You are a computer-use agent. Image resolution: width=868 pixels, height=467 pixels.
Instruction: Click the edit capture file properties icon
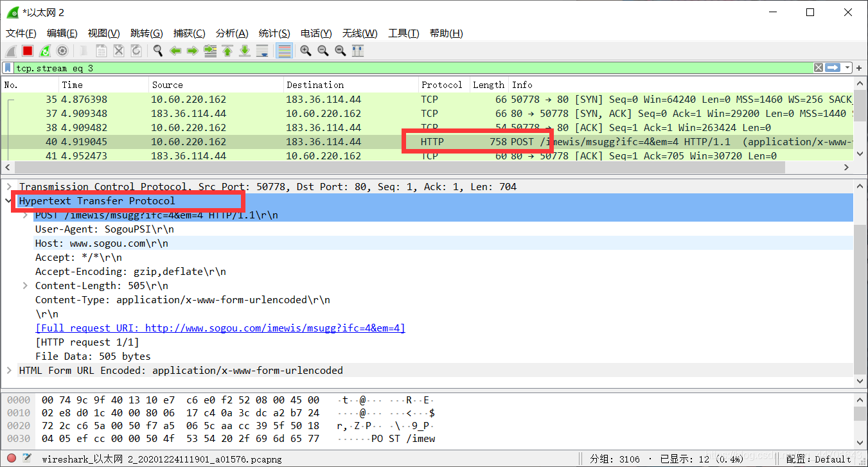point(27,459)
